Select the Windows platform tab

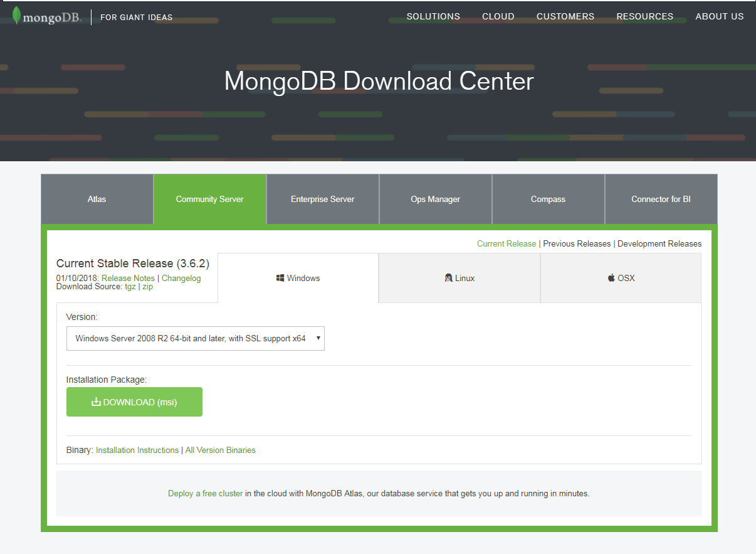(298, 278)
